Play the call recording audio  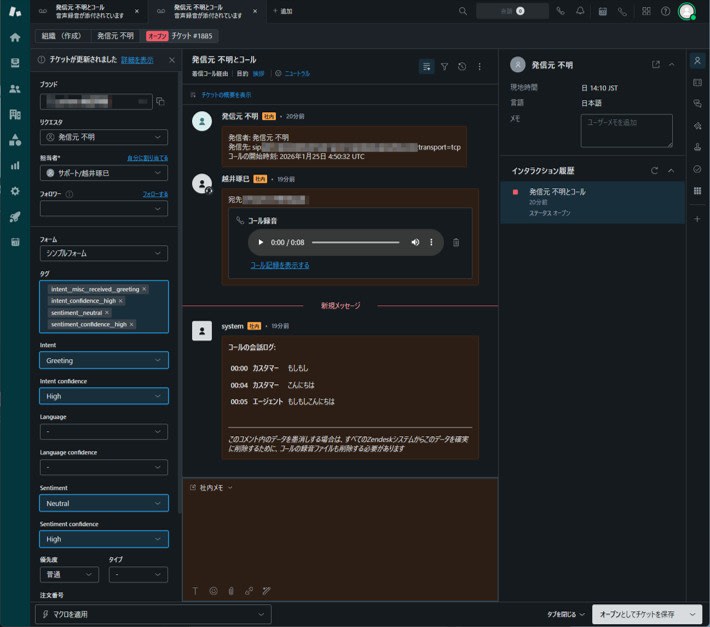click(x=261, y=242)
